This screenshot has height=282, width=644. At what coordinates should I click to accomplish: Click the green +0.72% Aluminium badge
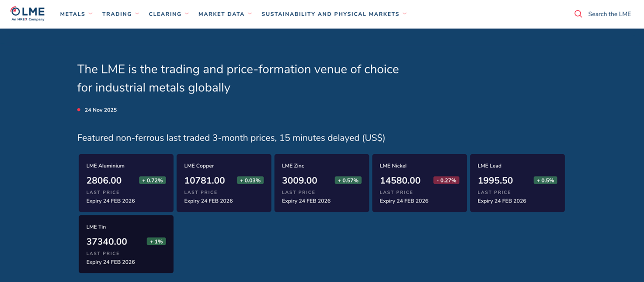pyautogui.click(x=152, y=181)
